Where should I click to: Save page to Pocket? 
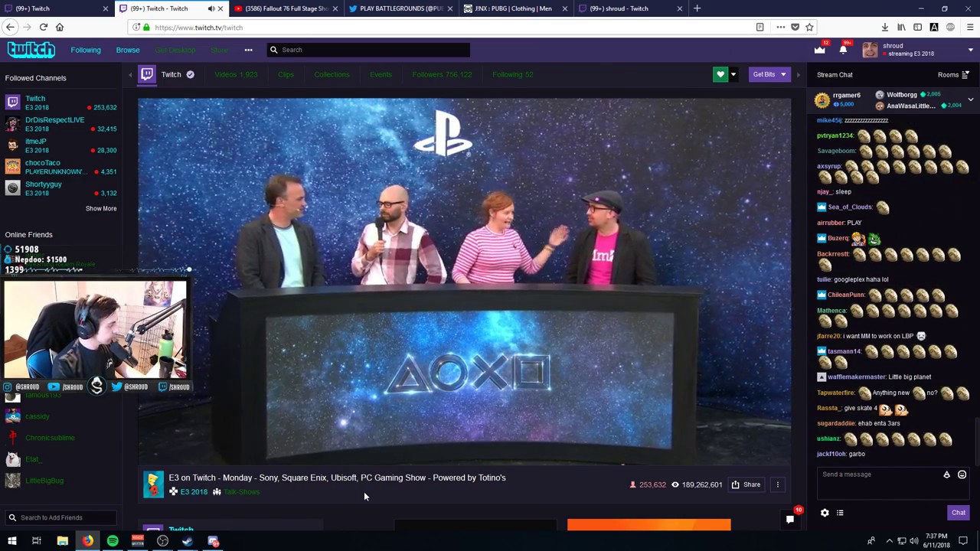[x=795, y=27]
